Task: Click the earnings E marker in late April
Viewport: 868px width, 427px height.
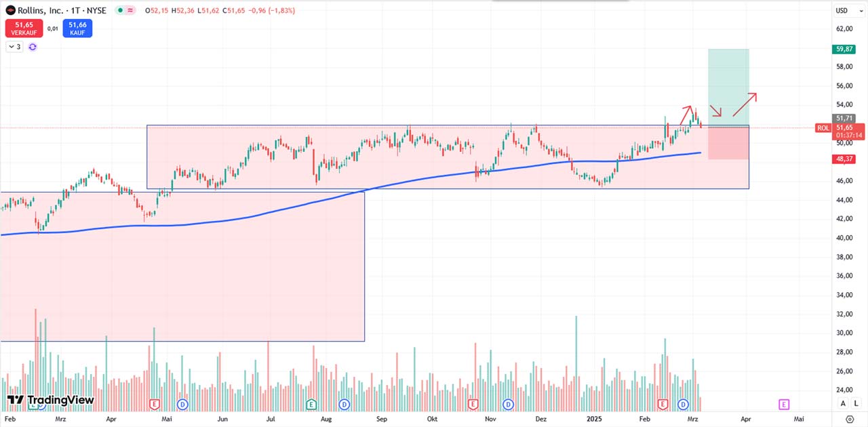Action: click(154, 405)
